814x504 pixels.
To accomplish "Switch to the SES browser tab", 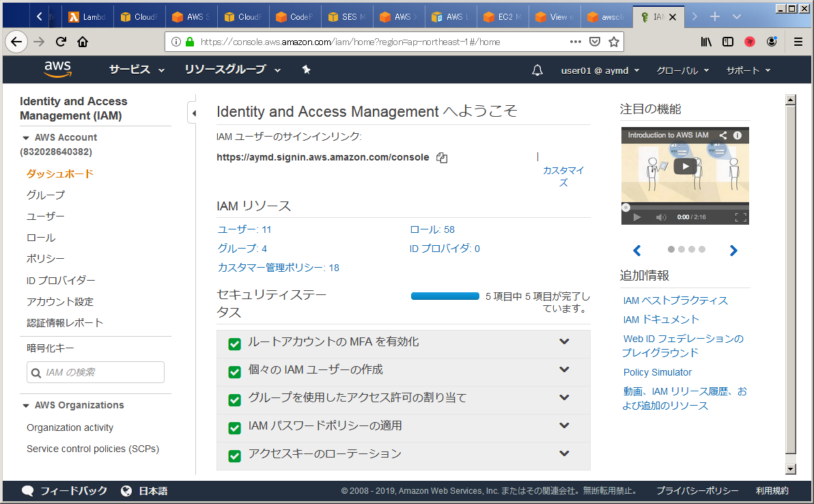I will 346,16.
